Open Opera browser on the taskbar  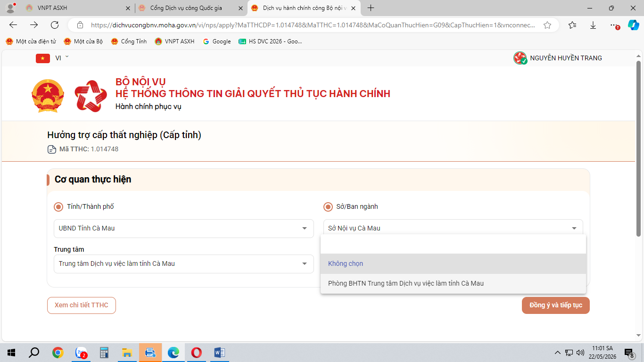(x=197, y=353)
